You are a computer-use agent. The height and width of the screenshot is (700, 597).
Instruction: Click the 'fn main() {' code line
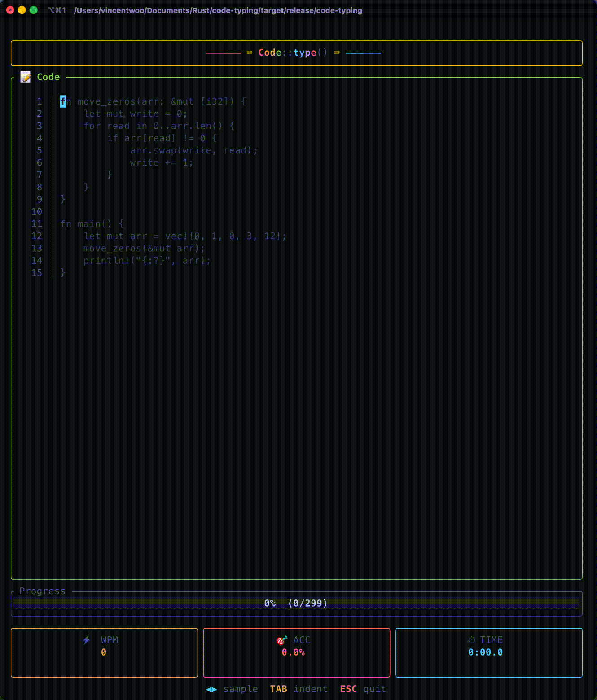(92, 224)
